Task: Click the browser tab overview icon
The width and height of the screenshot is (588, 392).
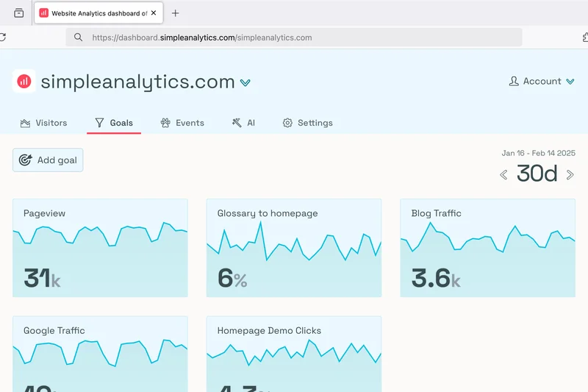Action: tap(19, 13)
